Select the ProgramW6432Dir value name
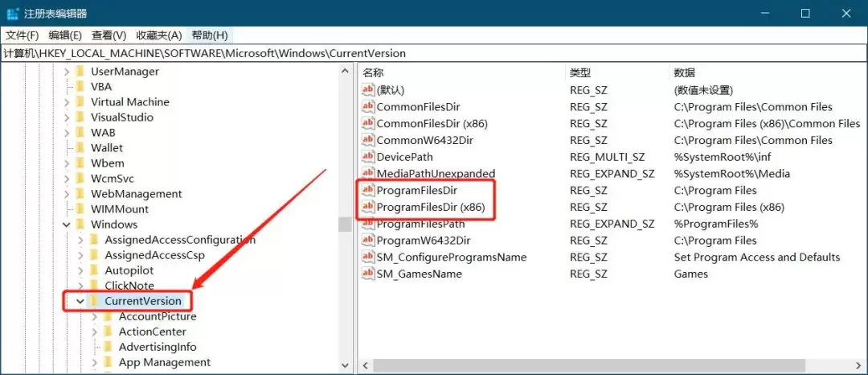Viewport: 868px width, 375px height. coord(424,241)
